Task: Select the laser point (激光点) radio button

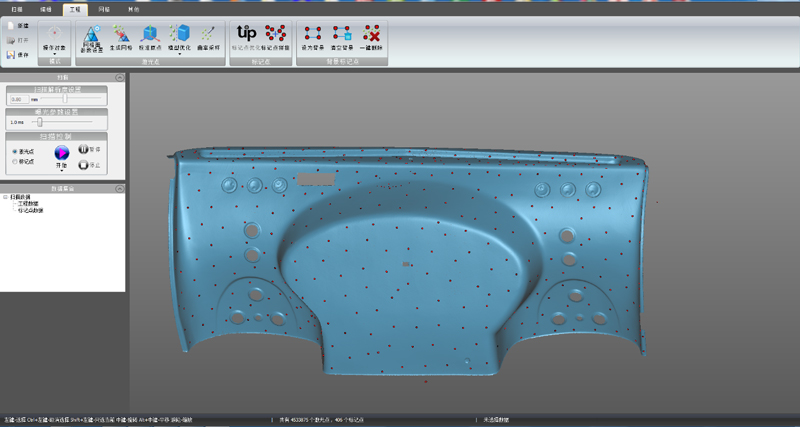Action: coord(14,151)
